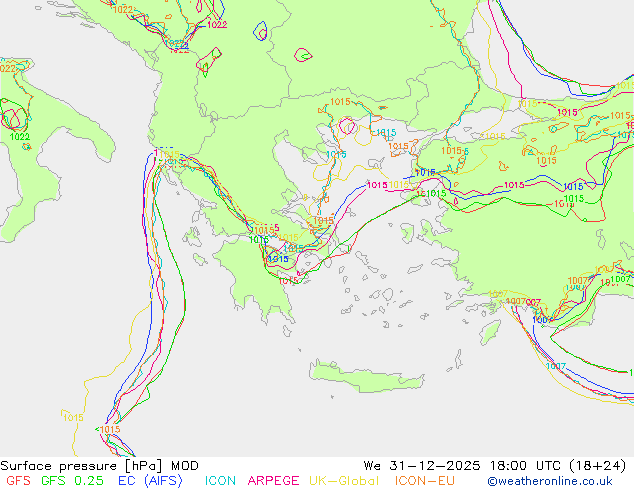
Task: Click the island of Crete on map
Action: 366,377
